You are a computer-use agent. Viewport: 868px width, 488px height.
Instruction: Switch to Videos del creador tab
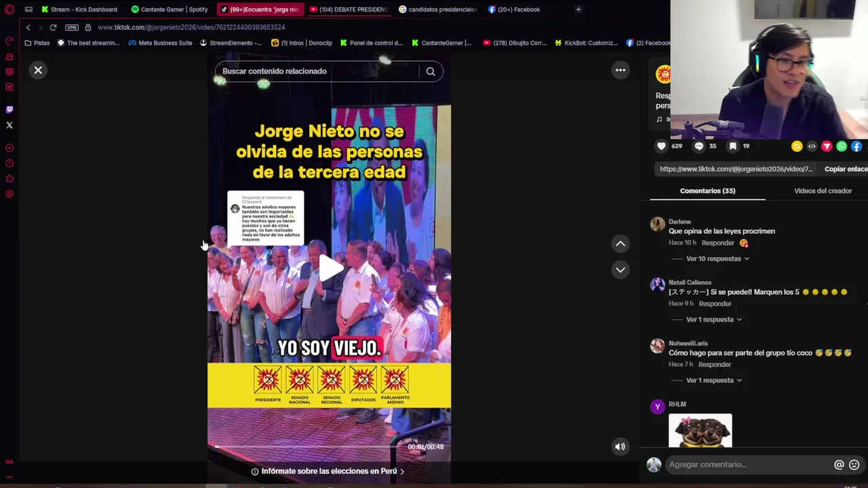pos(823,191)
